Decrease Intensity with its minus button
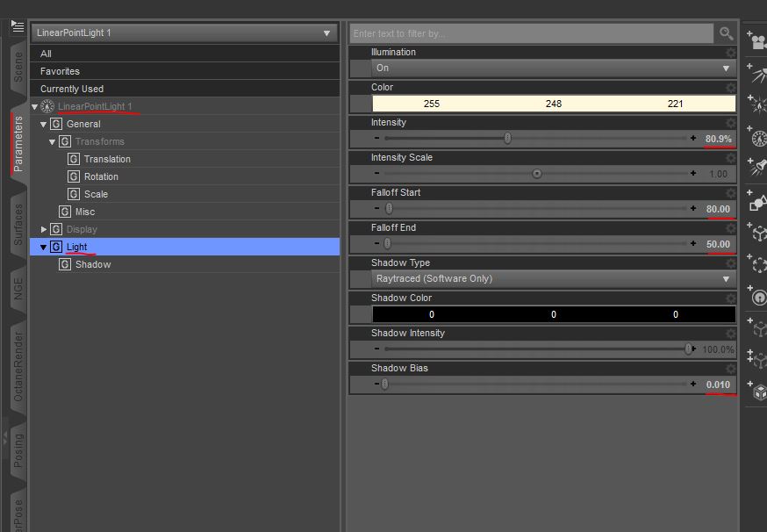 point(376,138)
